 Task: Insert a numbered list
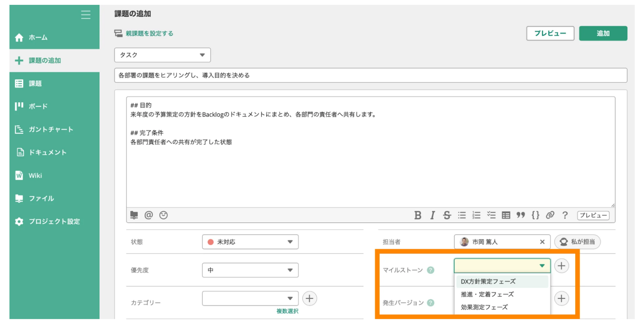tap(476, 215)
